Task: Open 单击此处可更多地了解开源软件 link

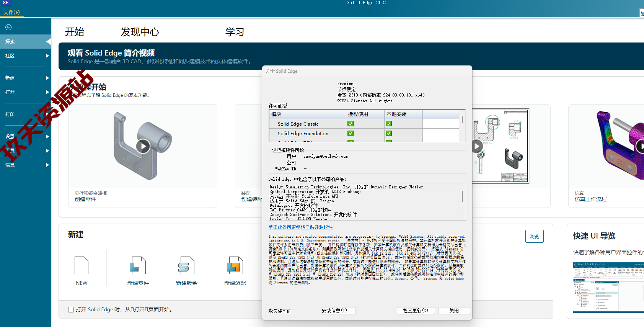Action: click(300, 227)
